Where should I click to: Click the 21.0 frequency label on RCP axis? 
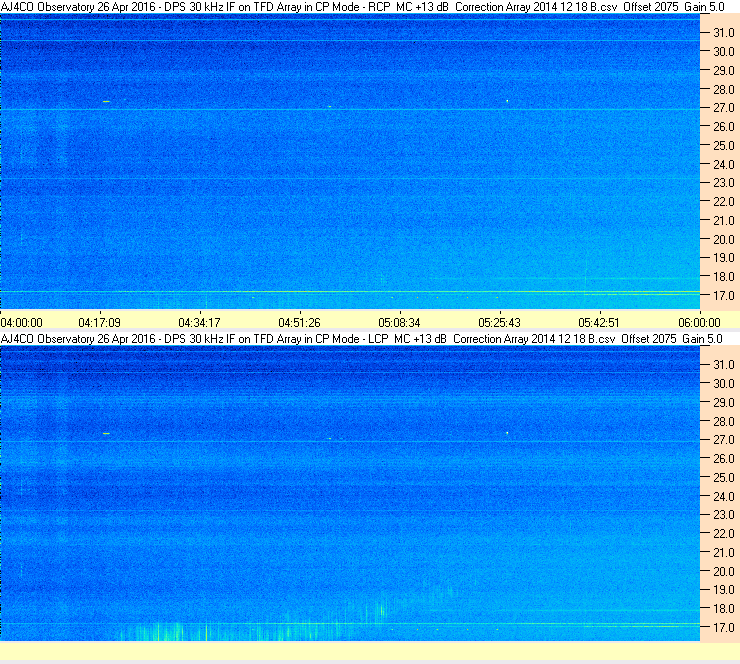[x=724, y=221]
